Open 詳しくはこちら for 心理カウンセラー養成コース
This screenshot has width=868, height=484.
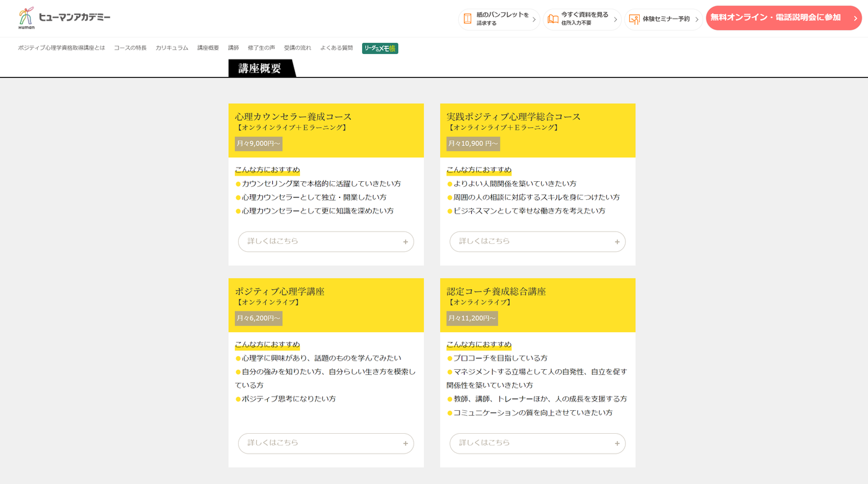pyautogui.click(x=326, y=242)
